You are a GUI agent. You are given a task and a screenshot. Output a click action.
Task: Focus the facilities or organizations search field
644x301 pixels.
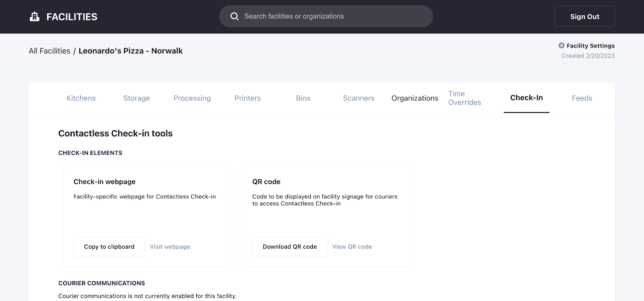[x=330, y=16]
